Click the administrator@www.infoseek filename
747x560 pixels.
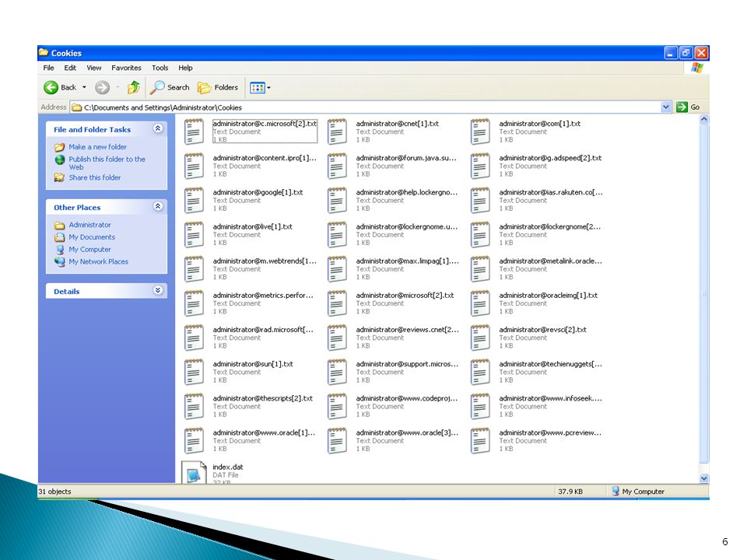550,398
